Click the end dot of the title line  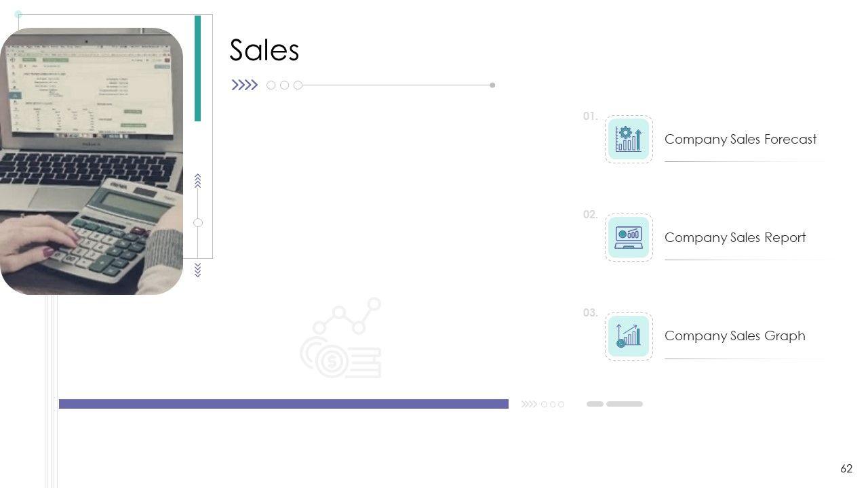(492, 85)
